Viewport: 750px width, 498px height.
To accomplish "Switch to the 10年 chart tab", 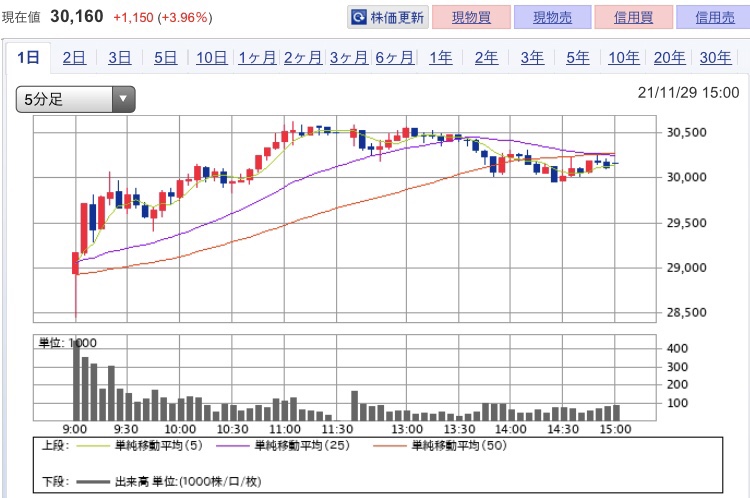I will 624,58.
